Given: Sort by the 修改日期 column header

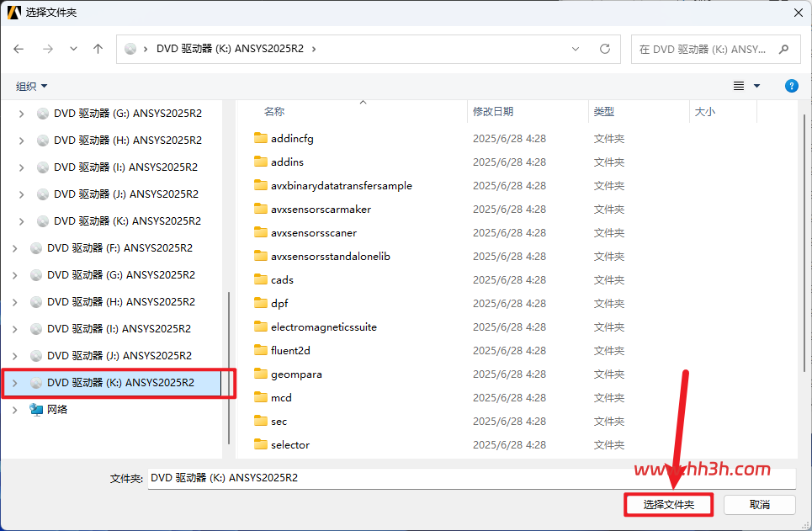Looking at the screenshot, I should 493,111.
